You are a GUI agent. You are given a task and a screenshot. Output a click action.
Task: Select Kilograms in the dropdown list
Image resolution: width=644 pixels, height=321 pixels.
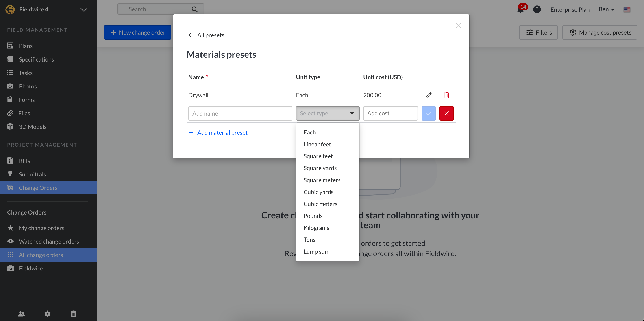(x=316, y=228)
